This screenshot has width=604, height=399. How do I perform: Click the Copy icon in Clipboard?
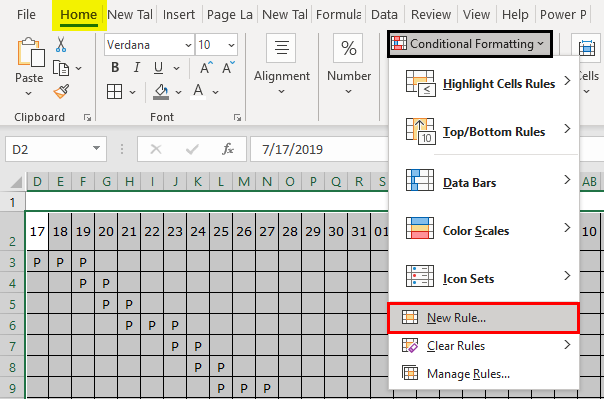(x=61, y=69)
